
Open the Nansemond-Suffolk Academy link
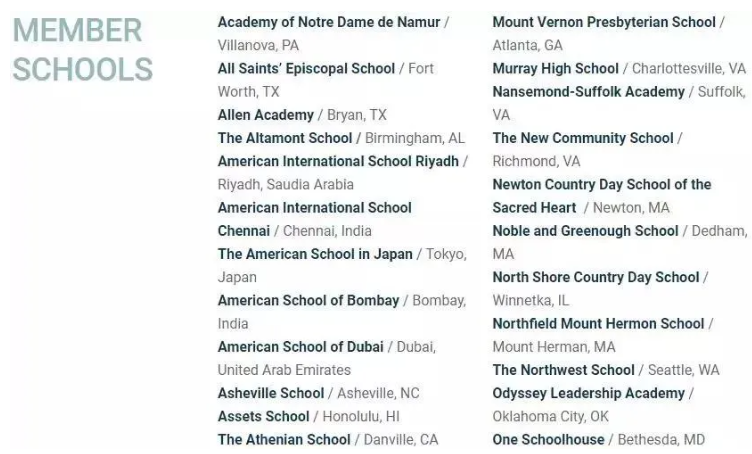(588, 92)
